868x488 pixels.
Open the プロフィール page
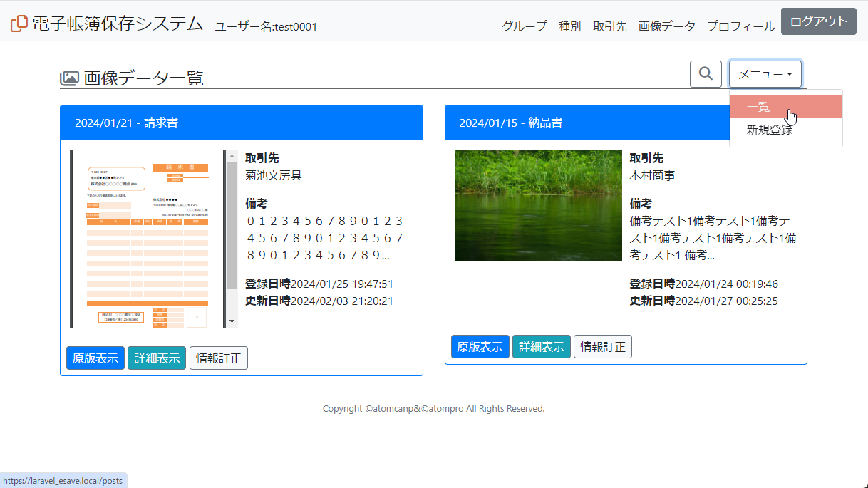(740, 26)
